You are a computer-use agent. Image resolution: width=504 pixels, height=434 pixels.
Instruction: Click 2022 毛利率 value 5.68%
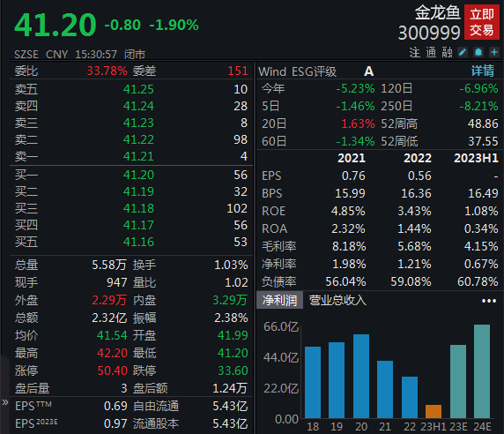pos(414,246)
